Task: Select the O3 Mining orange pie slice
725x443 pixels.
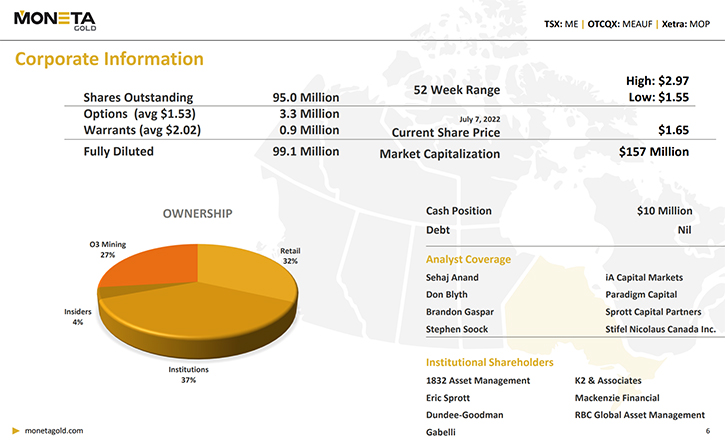Action: click(155, 264)
